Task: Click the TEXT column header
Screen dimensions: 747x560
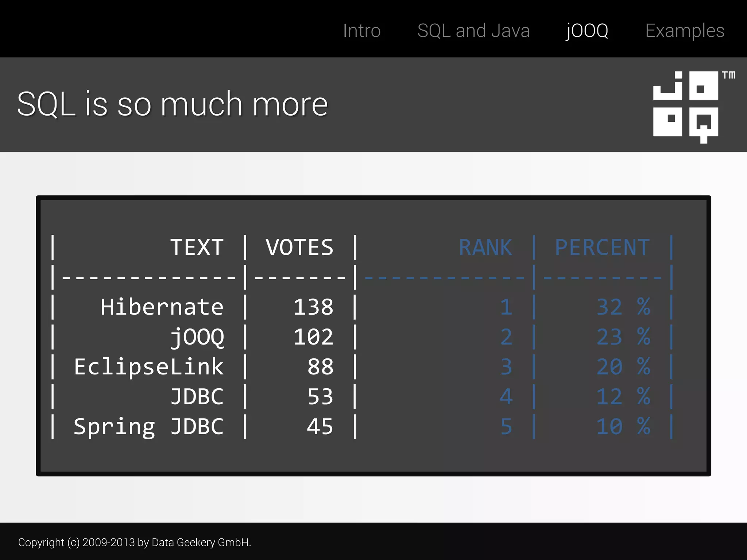Action: click(x=197, y=247)
